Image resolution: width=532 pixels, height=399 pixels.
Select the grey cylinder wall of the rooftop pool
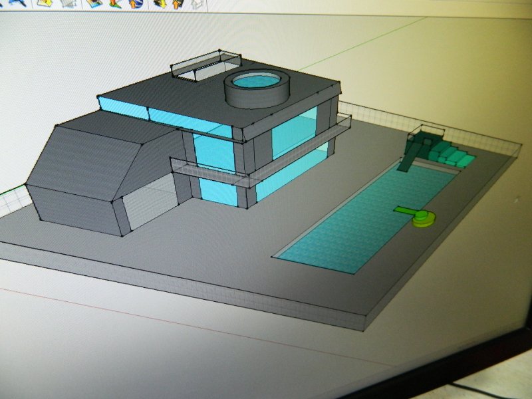pos(256,98)
